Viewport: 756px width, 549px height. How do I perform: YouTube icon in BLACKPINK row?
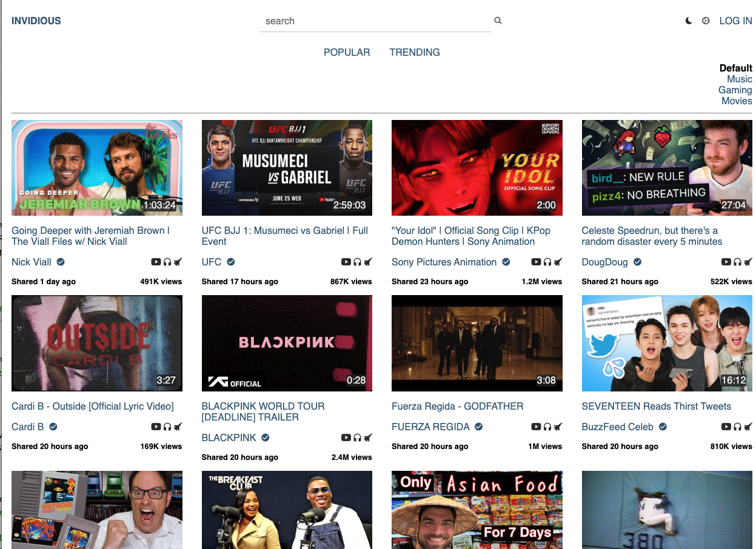[x=346, y=438]
